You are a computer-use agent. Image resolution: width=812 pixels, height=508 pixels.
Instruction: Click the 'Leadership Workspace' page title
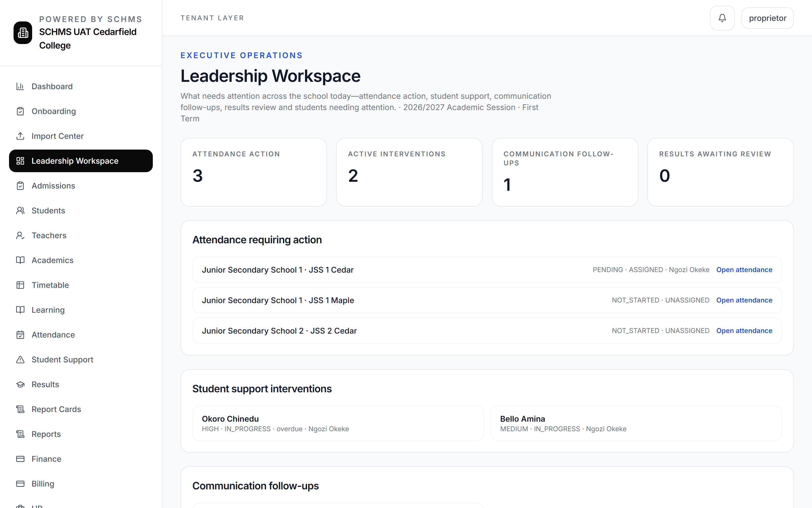(270, 76)
